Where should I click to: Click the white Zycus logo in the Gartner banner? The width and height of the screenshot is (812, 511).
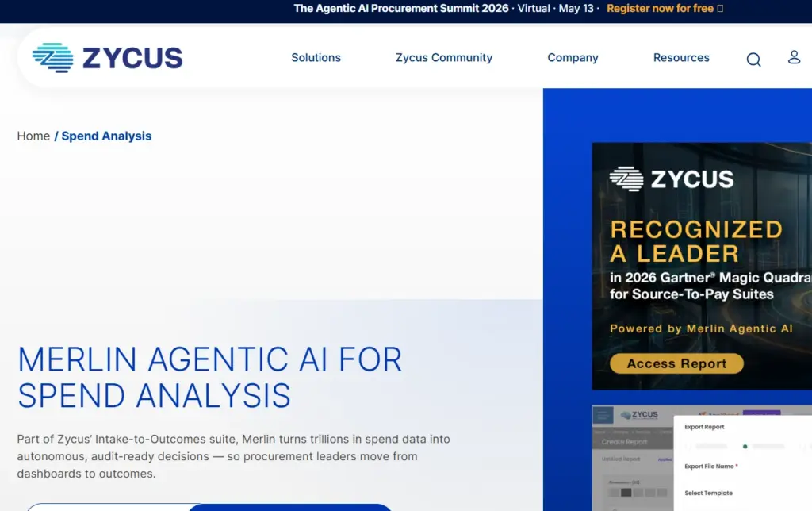[x=672, y=179]
